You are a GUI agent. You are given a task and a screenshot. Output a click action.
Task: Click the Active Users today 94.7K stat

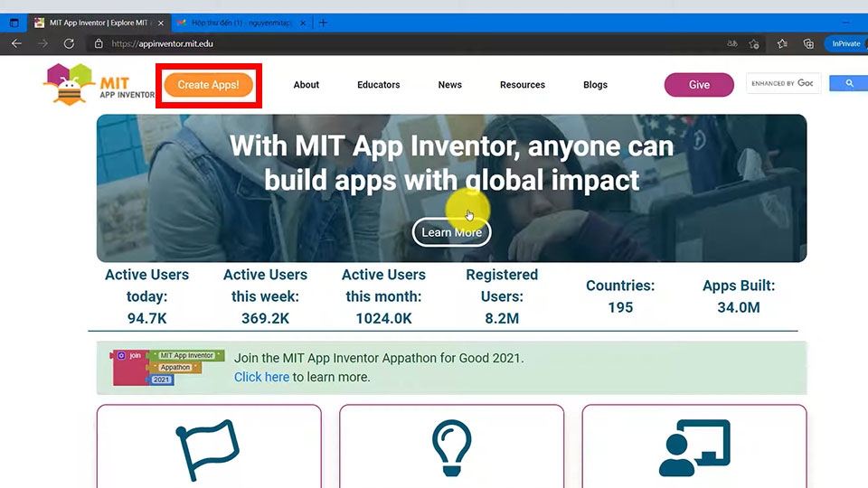146,296
